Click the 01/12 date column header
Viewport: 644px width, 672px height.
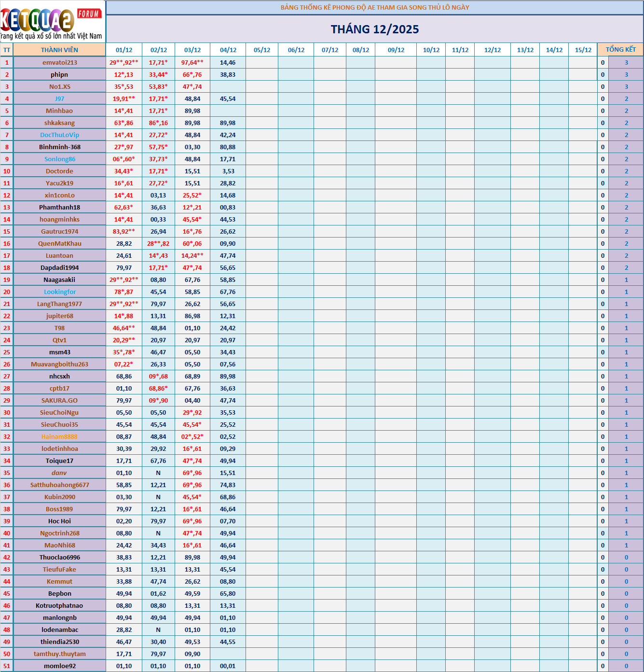(124, 50)
